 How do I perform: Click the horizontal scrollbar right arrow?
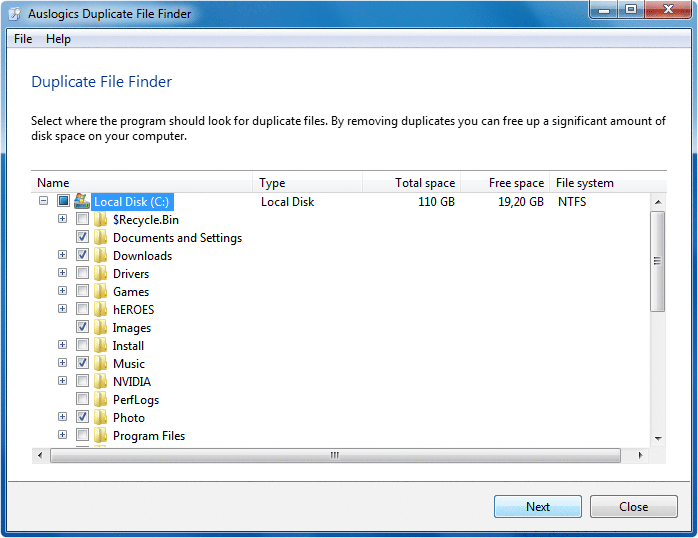point(640,455)
